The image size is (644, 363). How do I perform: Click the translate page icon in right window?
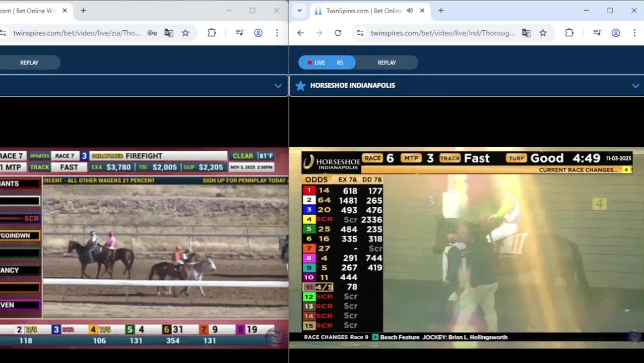(526, 33)
